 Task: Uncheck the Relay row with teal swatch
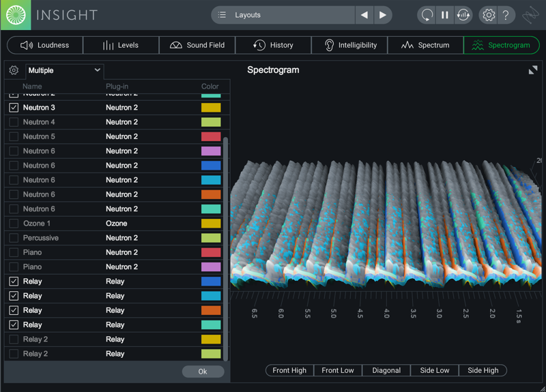pyautogui.click(x=14, y=325)
